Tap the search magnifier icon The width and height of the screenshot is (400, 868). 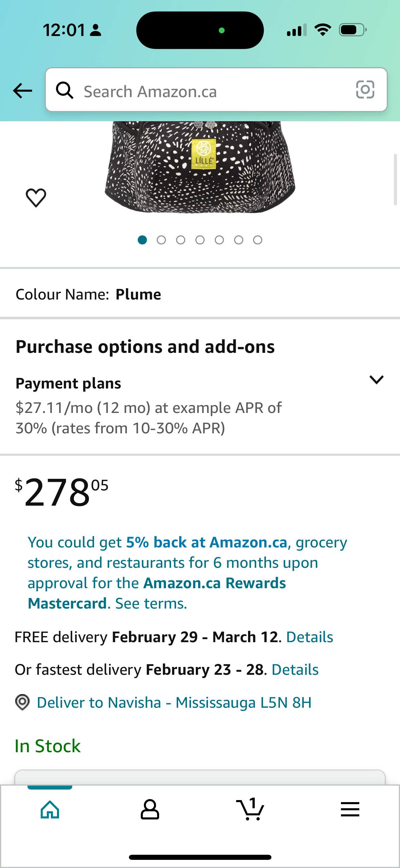(64, 91)
